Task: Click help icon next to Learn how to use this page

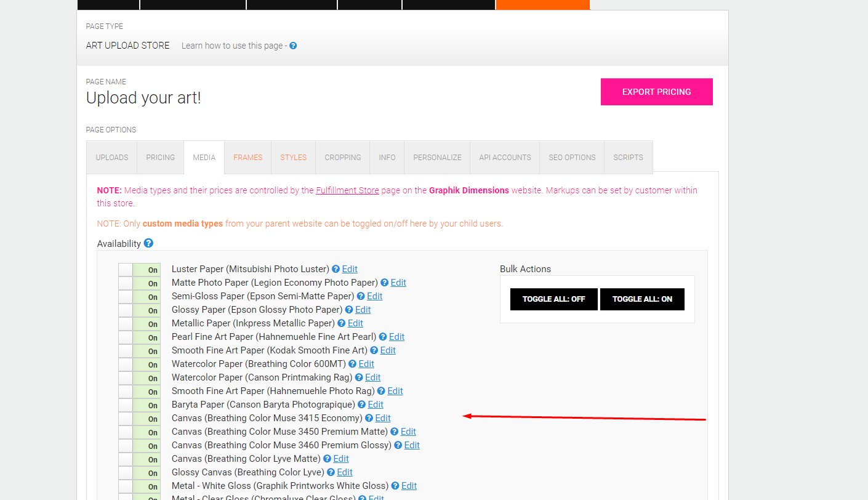Action: point(293,46)
